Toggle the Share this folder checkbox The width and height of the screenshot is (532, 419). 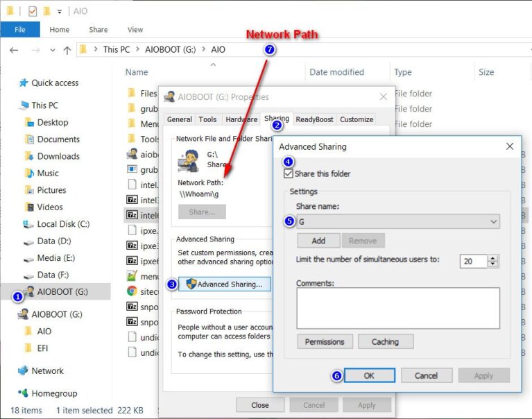(x=288, y=173)
